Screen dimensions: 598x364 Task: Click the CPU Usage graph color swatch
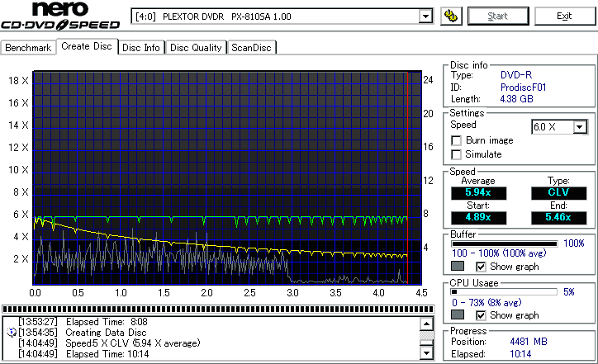458,315
